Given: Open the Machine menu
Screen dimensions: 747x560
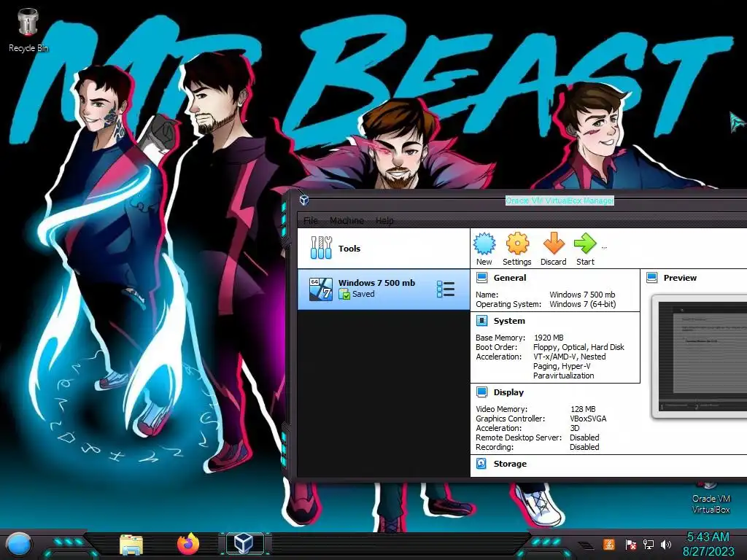Looking at the screenshot, I should pyautogui.click(x=347, y=220).
